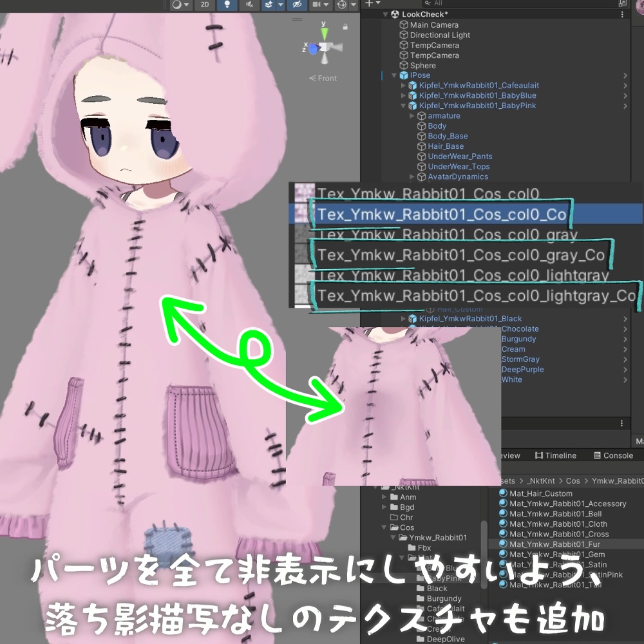Toggle 2D view mode in the Scene toolbar
The image size is (644, 644).
tap(205, 5)
